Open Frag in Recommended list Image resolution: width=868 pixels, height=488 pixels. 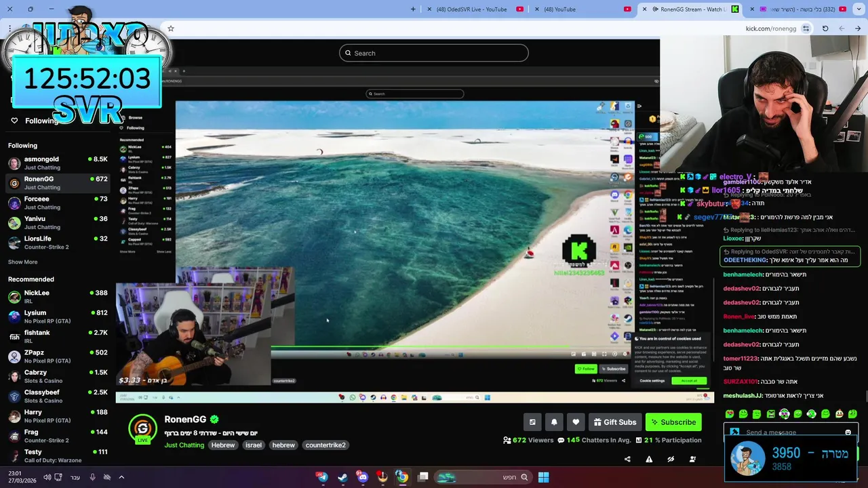[58, 436]
